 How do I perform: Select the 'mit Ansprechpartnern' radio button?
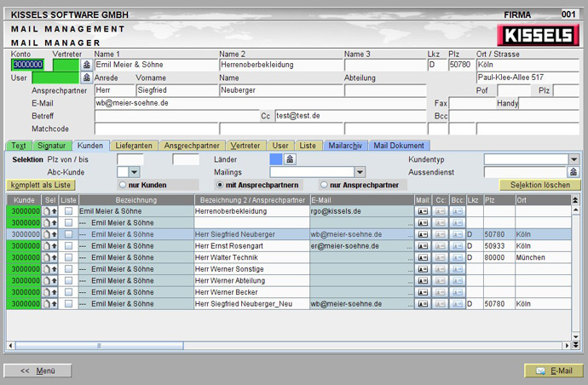(220, 185)
